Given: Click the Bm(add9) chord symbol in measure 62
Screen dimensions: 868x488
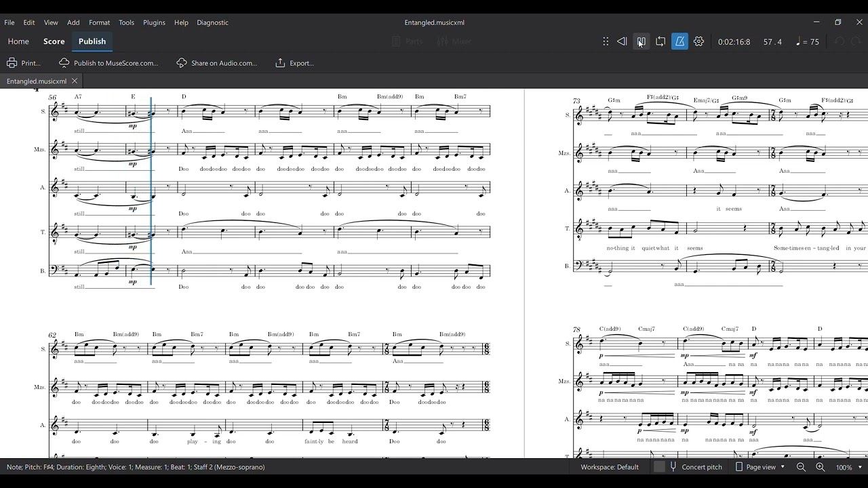Looking at the screenshot, I should pos(125,334).
